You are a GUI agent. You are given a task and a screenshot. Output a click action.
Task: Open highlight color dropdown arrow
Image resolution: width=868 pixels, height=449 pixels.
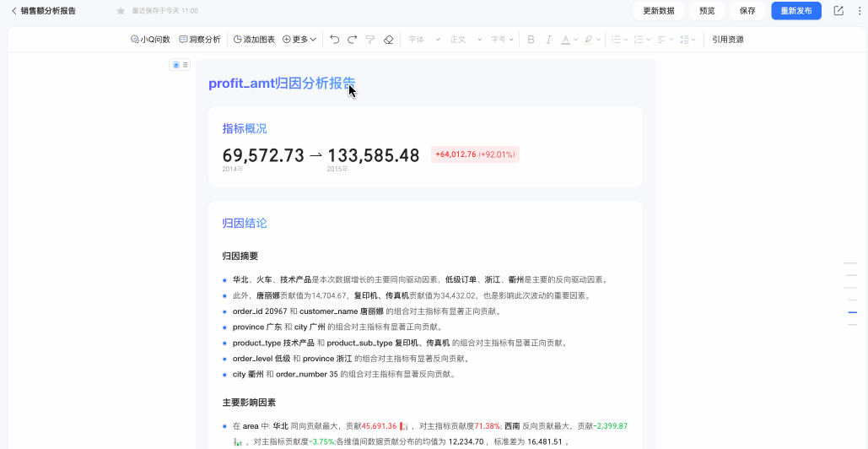click(x=599, y=40)
